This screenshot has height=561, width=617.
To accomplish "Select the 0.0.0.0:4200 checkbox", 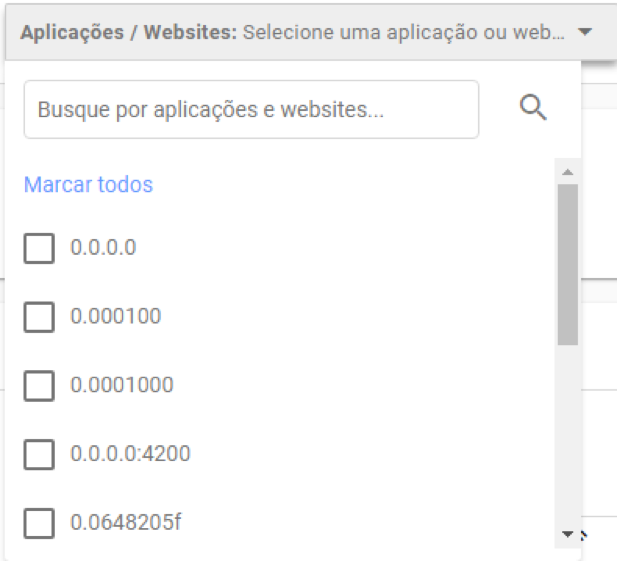I will pyautogui.click(x=39, y=455).
